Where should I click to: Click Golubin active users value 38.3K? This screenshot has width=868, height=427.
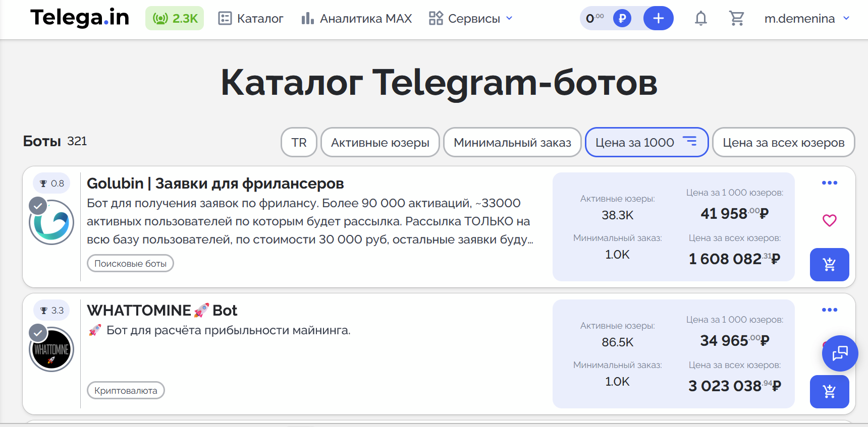click(617, 215)
